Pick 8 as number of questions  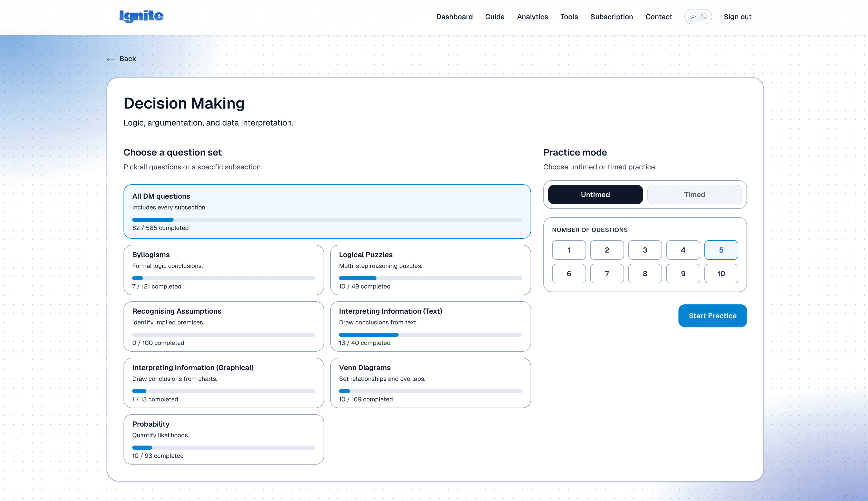click(645, 274)
